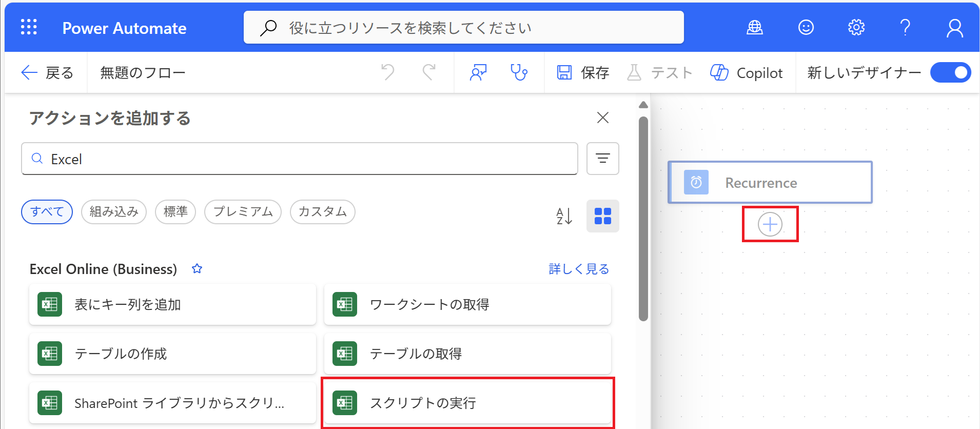980x429 pixels.
Task: Click the Excel Online (Business) heading
Action: click(x=103, y=269)
